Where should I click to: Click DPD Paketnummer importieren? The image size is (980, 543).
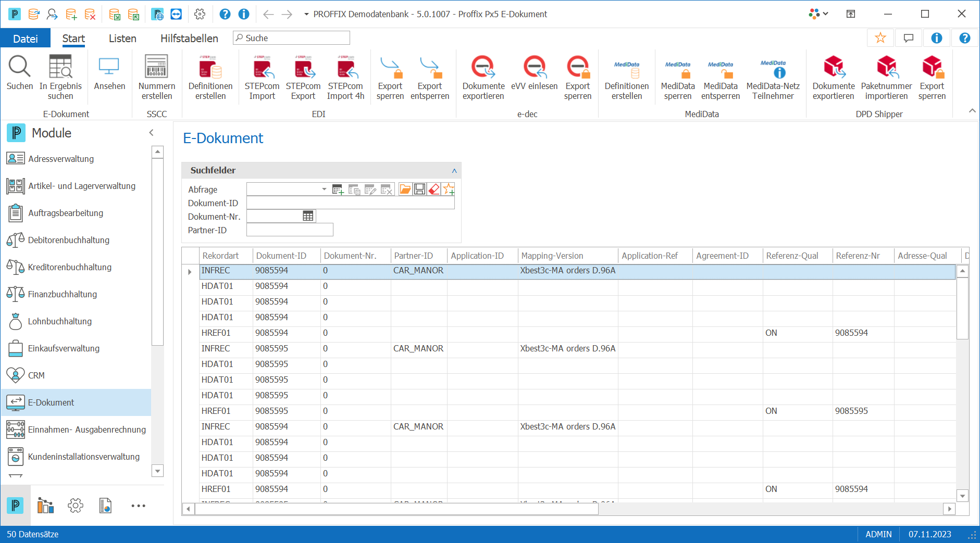coord(887,77)
